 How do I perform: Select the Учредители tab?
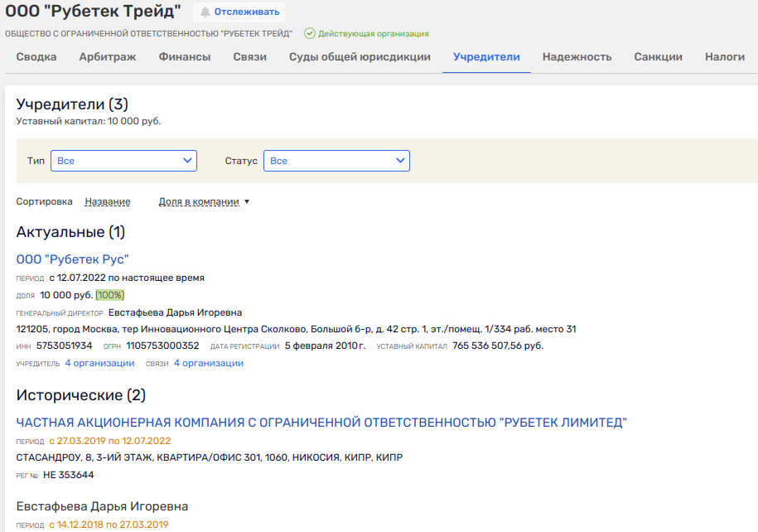486,56
